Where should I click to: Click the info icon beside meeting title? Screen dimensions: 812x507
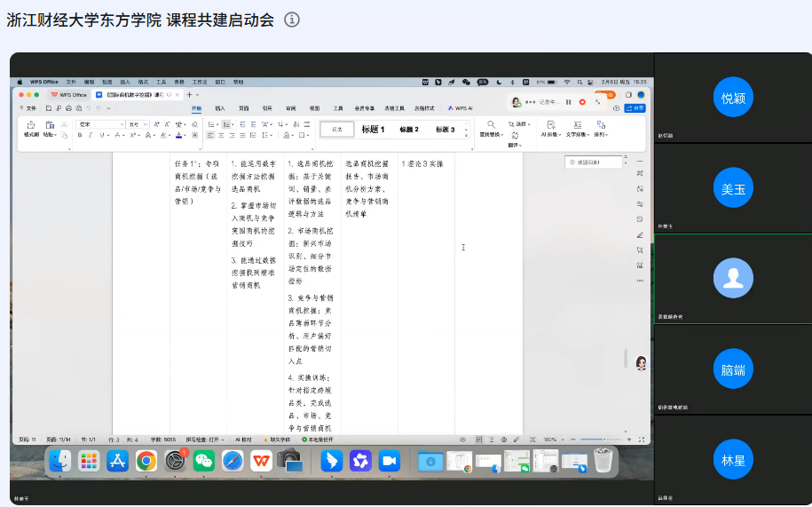click(292, 20)
